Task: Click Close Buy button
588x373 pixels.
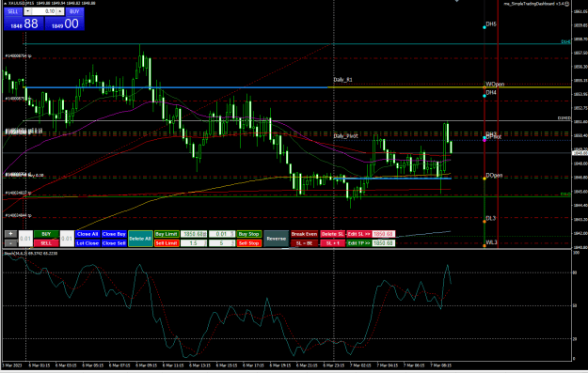Action: tap(114, 234)
